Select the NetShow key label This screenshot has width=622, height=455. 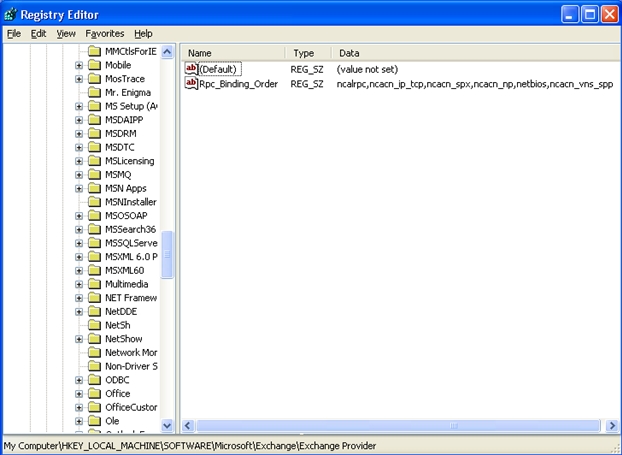coord(123,339)
